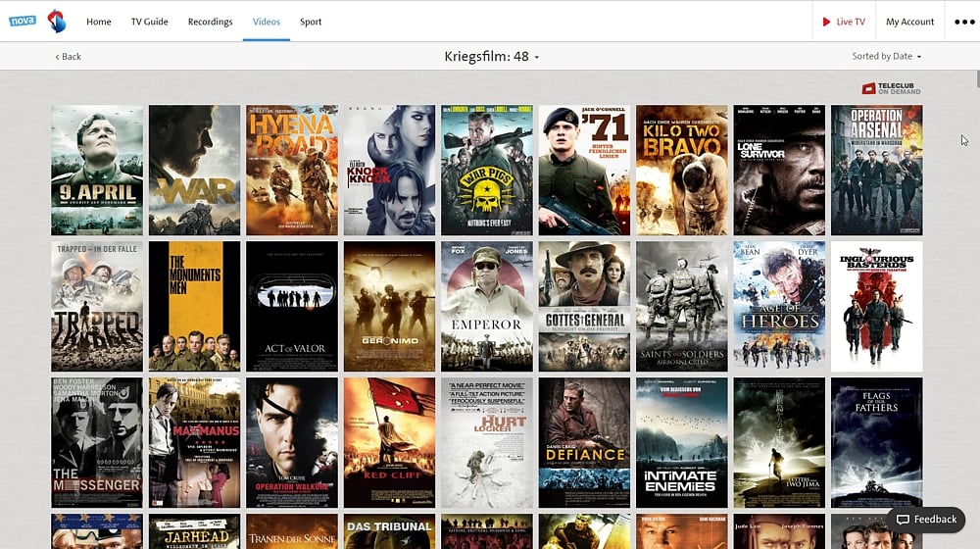This screenshot has width=980, height=549.
Task: Select the Hyena Road poster
Action: (292, 170)
